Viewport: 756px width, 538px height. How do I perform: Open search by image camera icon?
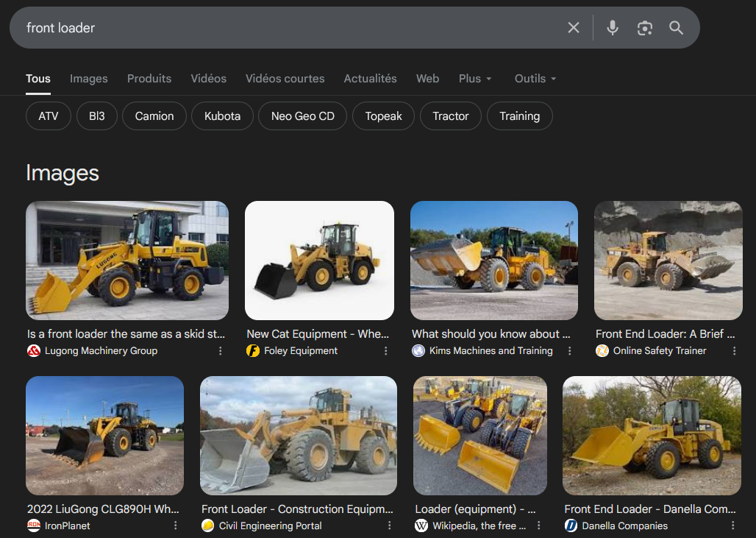coord(645,28)
